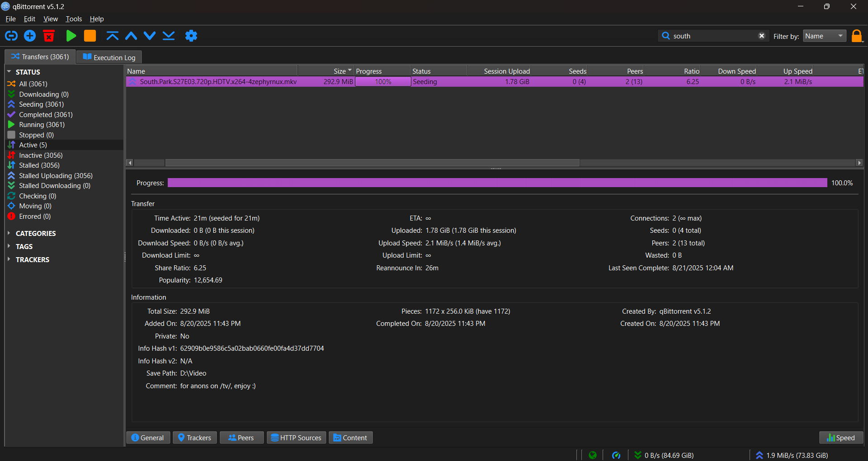Viewport: 868px width, 461px height.
Task: Move torrent to bottom of queue
Action: (169, 36)
